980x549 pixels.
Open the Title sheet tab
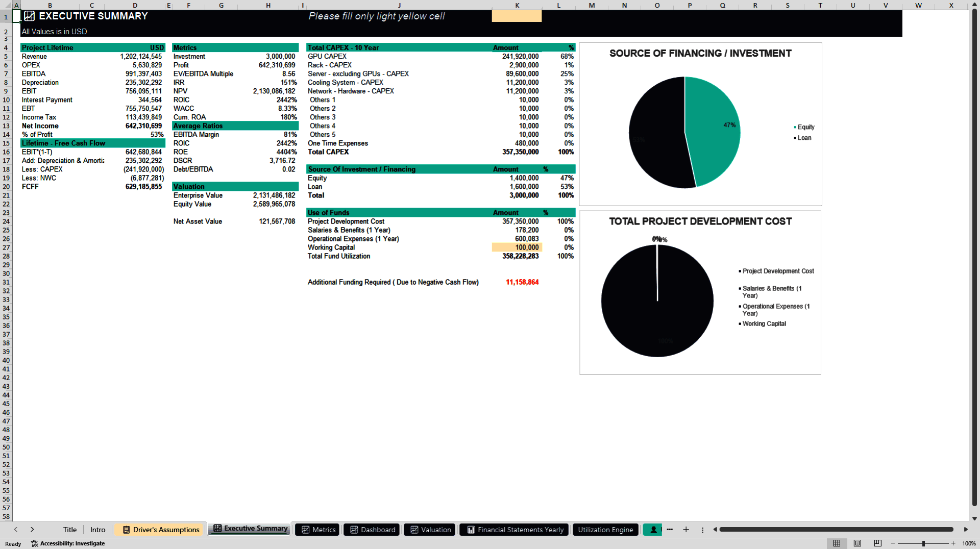(69, 530)
